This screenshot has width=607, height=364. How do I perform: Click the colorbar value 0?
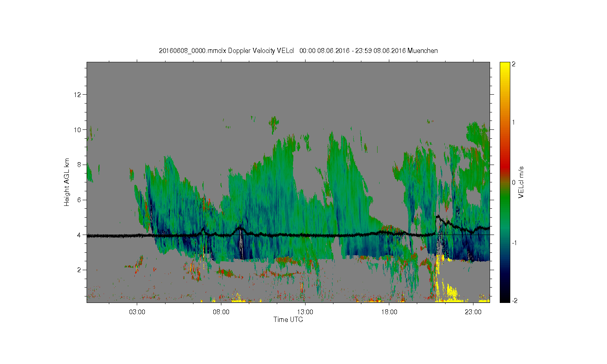pos(514,182)
